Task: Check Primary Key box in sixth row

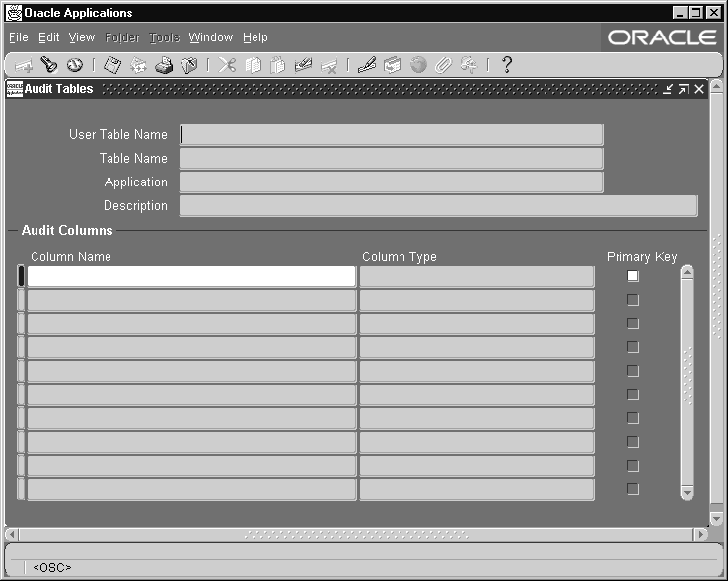Action: (x=633, y=395)
